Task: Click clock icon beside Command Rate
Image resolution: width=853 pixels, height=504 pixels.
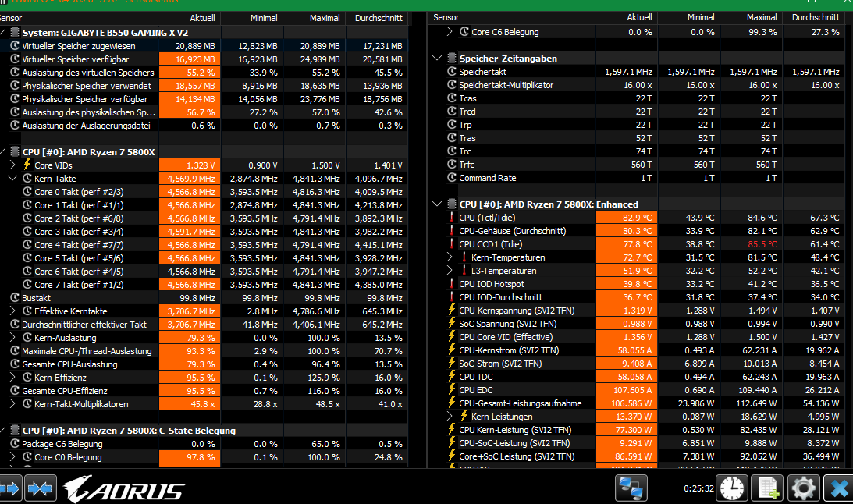Action: coord(452,177)
